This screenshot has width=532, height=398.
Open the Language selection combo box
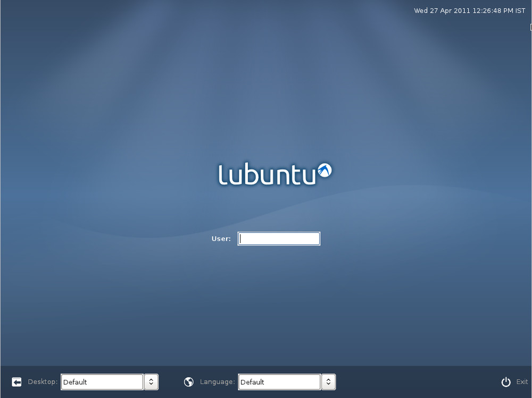point(279,382)
